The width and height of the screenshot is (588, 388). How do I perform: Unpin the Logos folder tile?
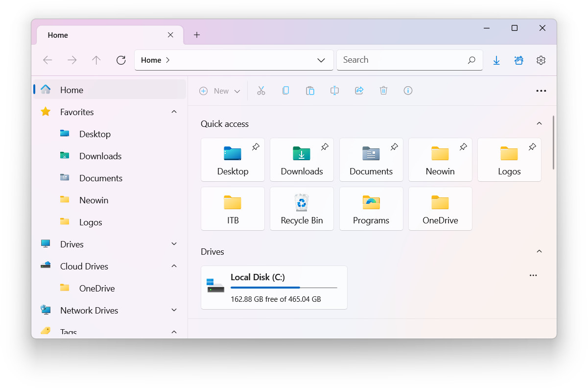pyautogui.click(x=532, y=147)
